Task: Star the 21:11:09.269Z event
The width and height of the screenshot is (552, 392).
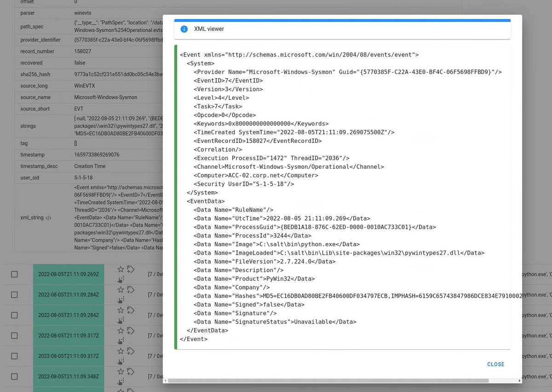Action: pyautogui.click(x=121, y=269)
